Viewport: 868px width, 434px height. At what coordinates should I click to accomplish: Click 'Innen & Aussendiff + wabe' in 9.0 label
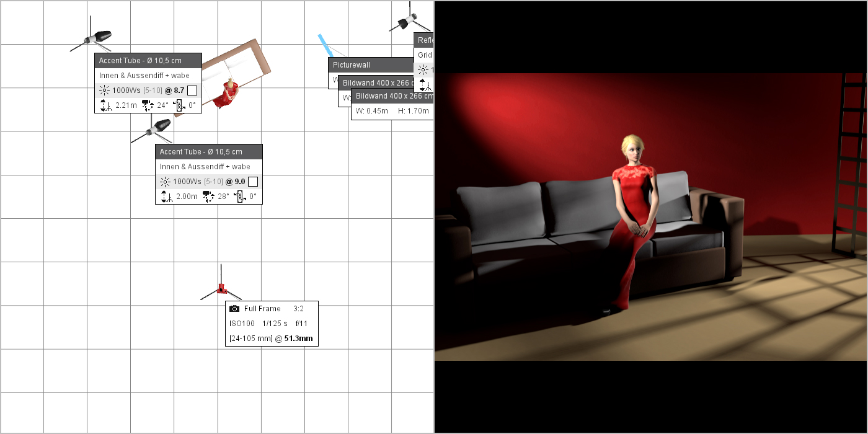pos(205,167)
